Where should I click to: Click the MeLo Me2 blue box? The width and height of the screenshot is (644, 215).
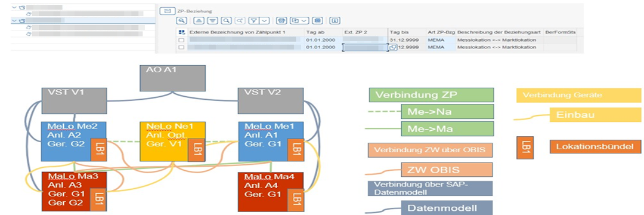[x=75, y=142]
